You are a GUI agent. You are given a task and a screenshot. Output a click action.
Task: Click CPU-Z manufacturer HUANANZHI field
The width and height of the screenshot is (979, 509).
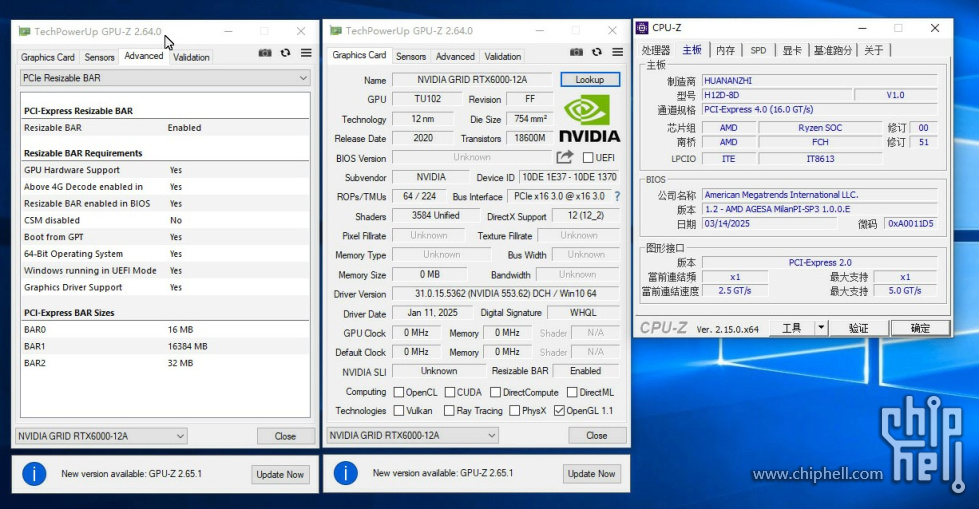pos(820,81)
